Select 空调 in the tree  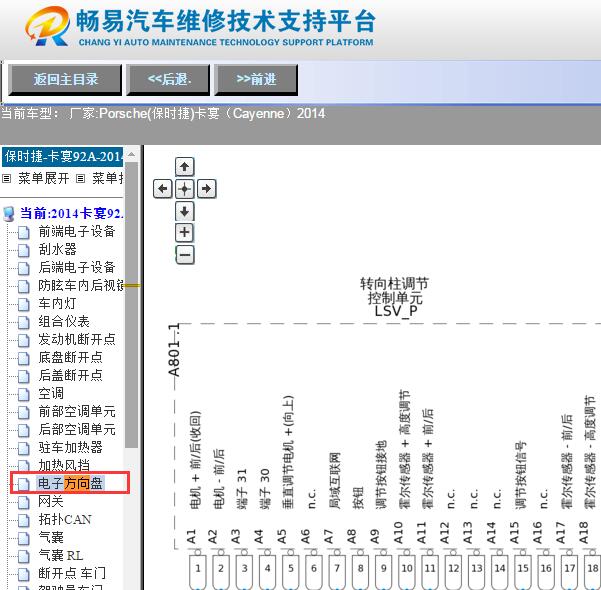tap(51, 393)
